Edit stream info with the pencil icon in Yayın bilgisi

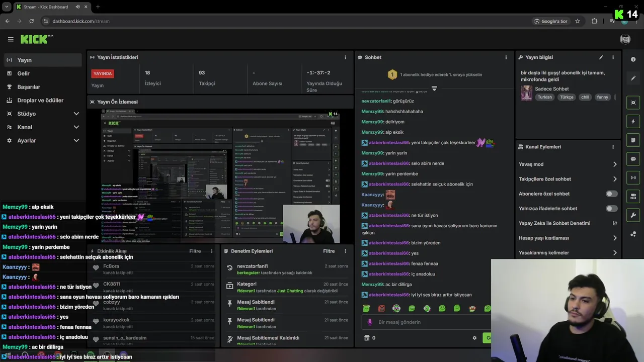point(601,57)
